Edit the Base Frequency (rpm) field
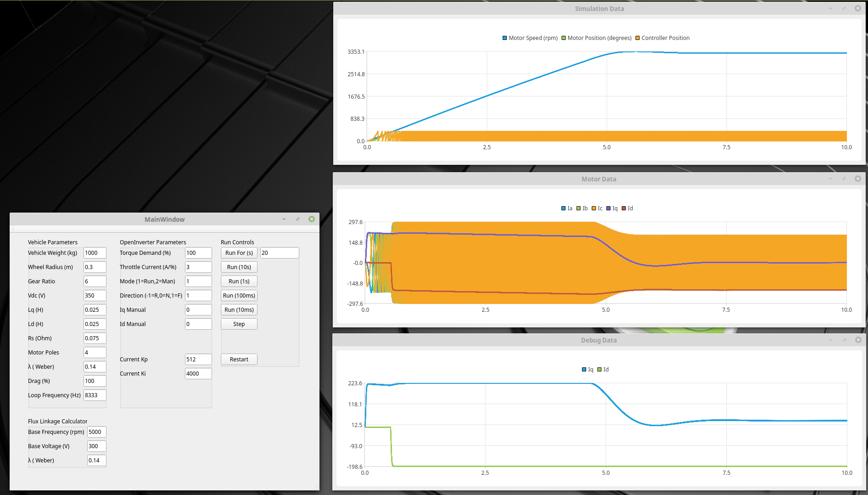Screen dimensions: 868x495 (96, 432)
